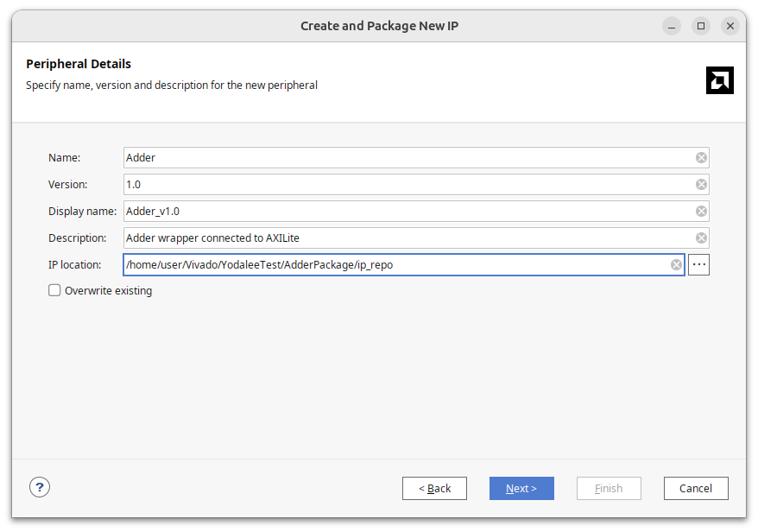Viewport: 758px width, 532px height.
Task: Go to the Next wizard page
Action: (521, 489)
